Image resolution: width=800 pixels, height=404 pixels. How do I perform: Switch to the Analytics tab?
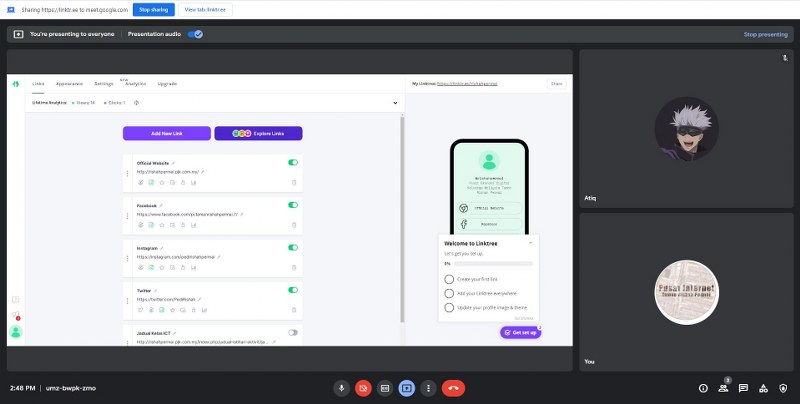coord(136,84)
